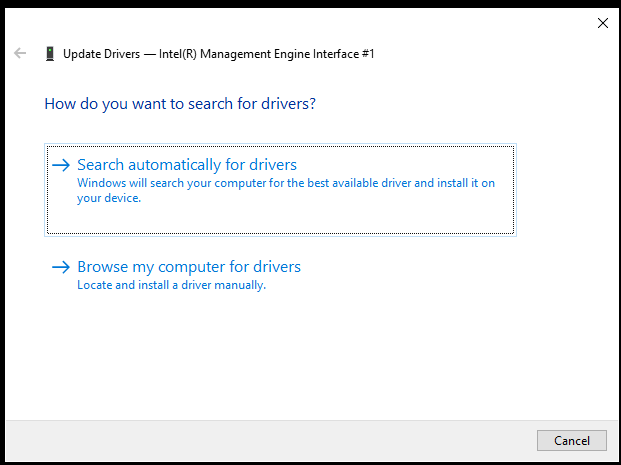Click the arrow icon next to Browse my computer
621x465 pixels.
tap(61, 267)
